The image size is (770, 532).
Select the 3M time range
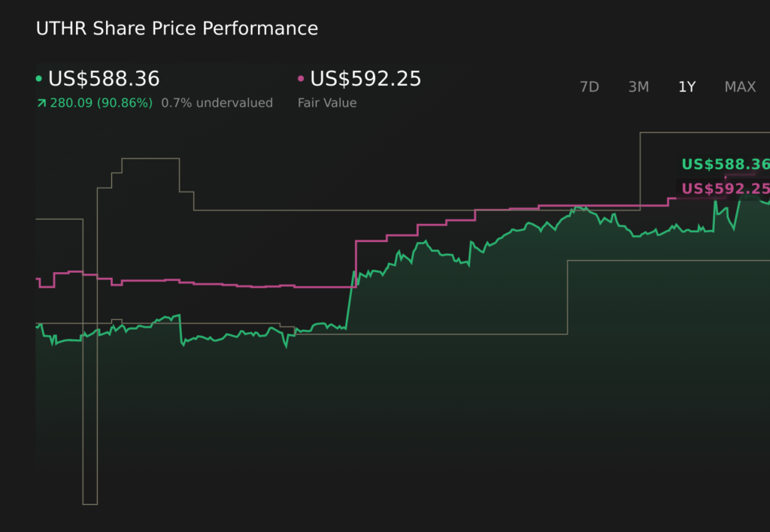coord(638,87)
